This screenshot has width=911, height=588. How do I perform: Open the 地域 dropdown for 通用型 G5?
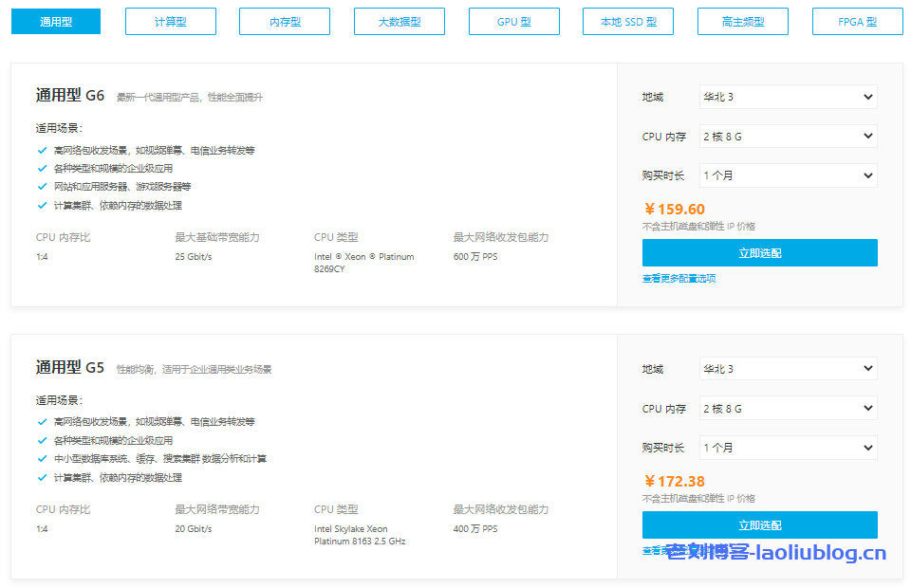(788, 369)
